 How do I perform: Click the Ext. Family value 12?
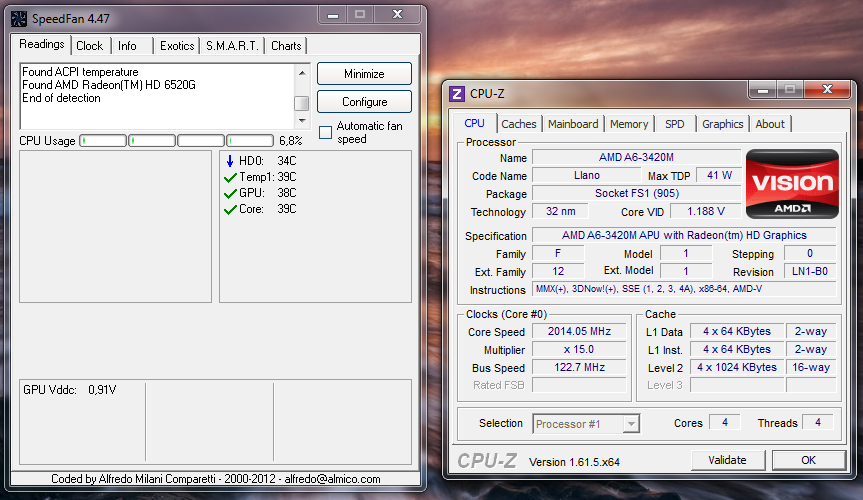558,271
